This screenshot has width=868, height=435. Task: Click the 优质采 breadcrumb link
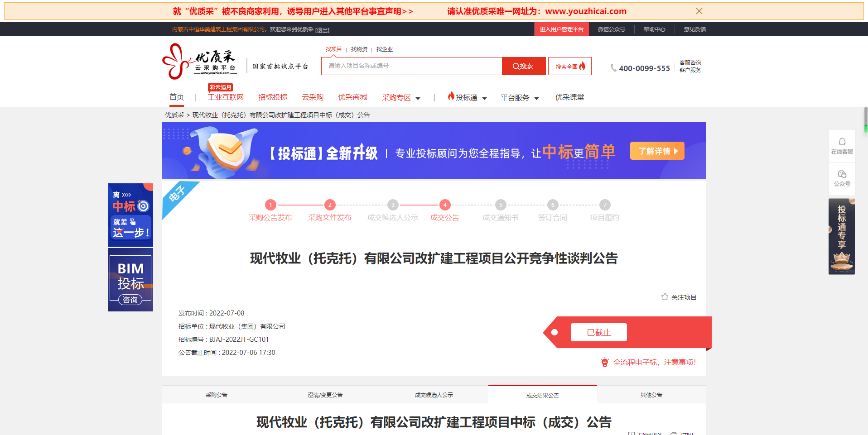pyautogui.click(x=174, y=115)
